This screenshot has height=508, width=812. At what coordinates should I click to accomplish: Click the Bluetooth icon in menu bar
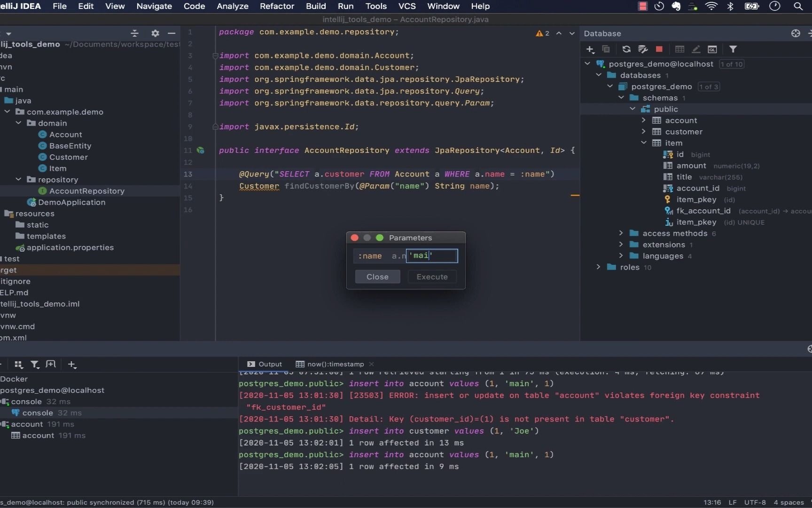730,6
